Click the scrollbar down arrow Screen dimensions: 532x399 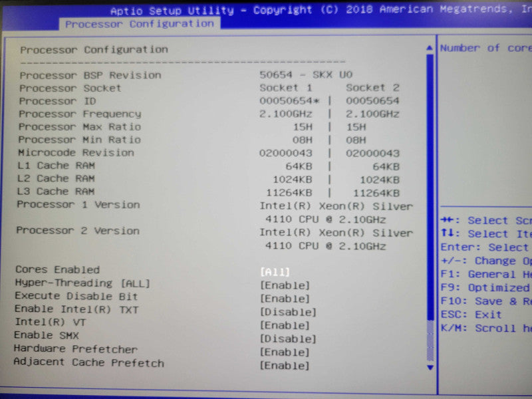(430, 368)
